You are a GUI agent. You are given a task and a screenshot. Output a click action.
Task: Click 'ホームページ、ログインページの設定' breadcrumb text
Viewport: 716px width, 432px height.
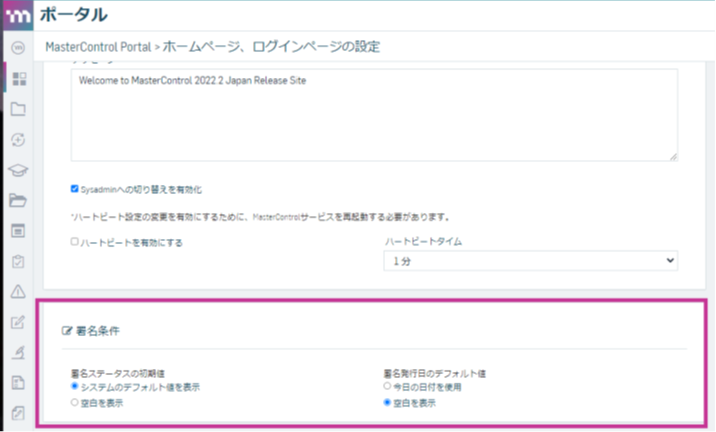271,47
